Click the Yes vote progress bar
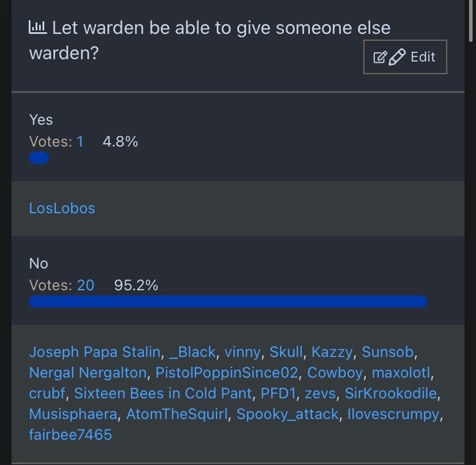Viewport: 476px width, 465px height. (x=39, y=158)
